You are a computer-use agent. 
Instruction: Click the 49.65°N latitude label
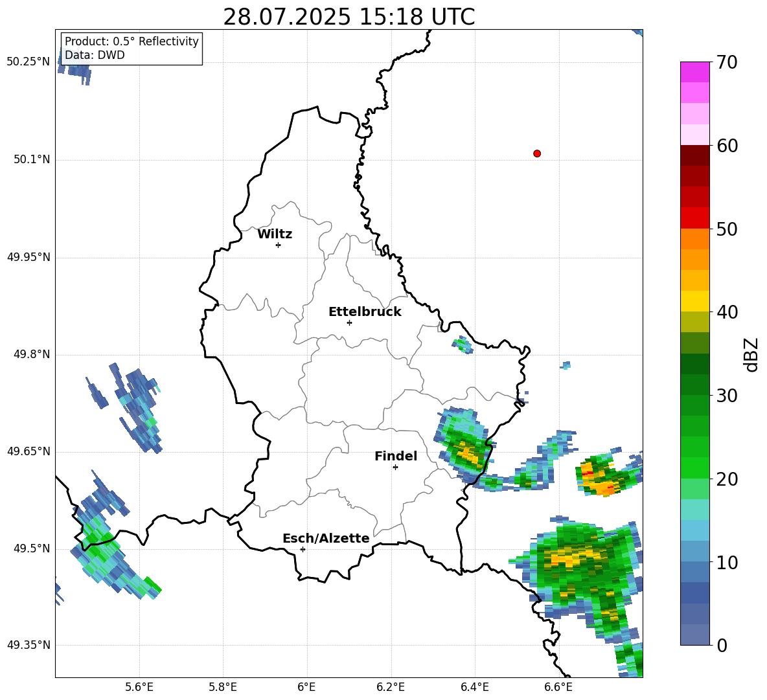[x=29, y=451]
